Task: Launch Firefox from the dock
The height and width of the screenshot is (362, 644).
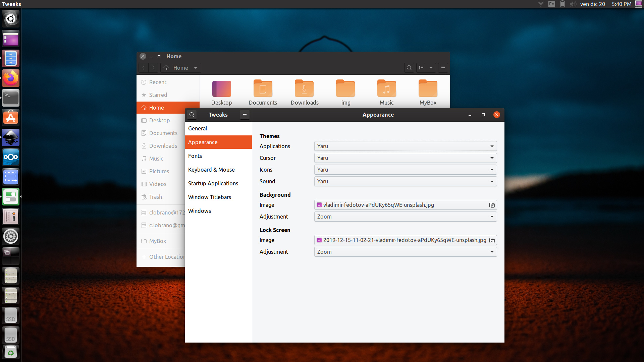Action: coord(11,78)
